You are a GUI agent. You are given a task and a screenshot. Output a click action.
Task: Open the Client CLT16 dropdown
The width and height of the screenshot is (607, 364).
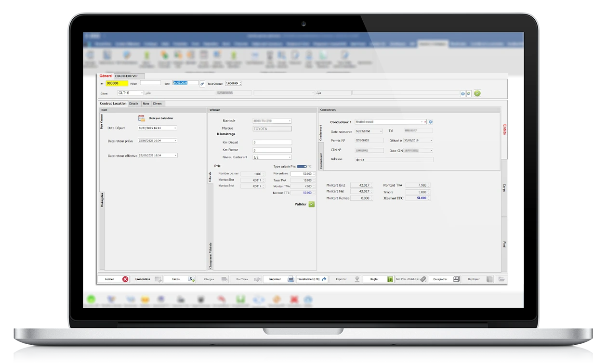pyautogui.click(x=142, y=93)
